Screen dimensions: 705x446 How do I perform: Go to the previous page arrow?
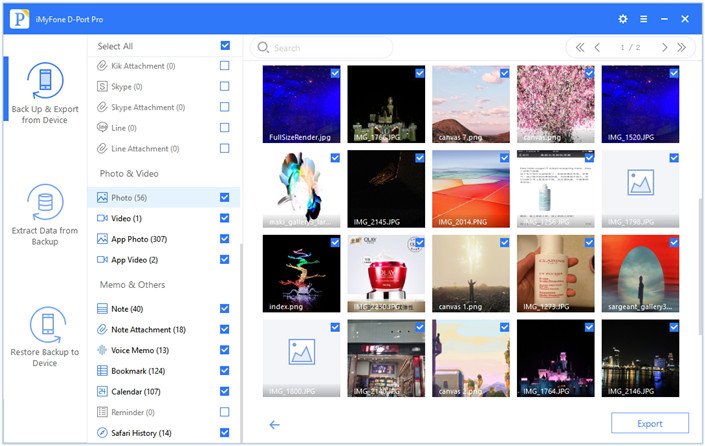597,47
